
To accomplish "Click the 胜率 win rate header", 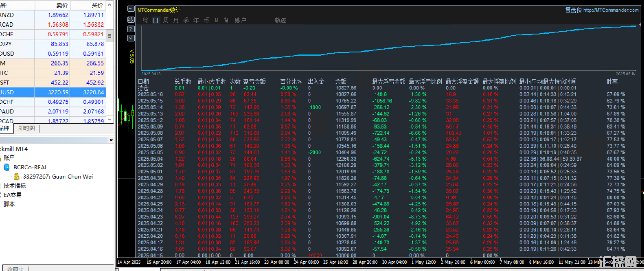I will click(612, 81).
